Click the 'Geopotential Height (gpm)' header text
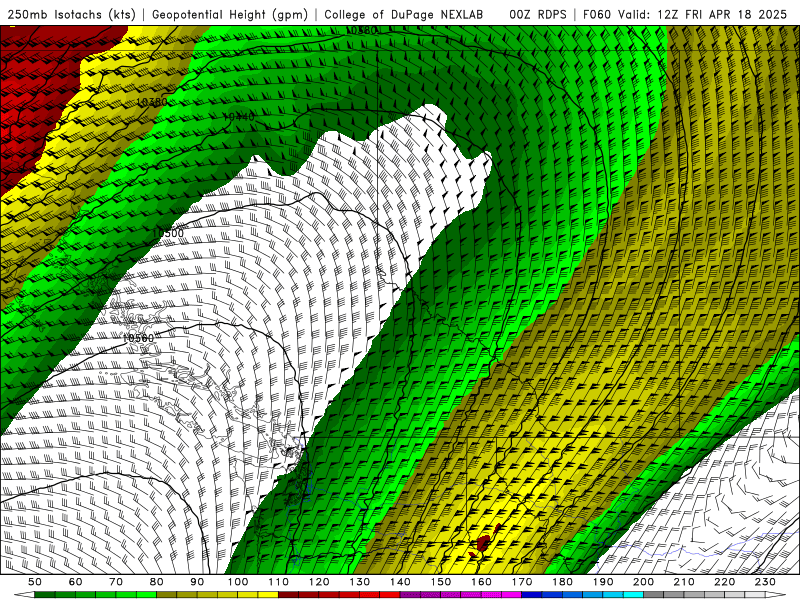 pos(230,15)
